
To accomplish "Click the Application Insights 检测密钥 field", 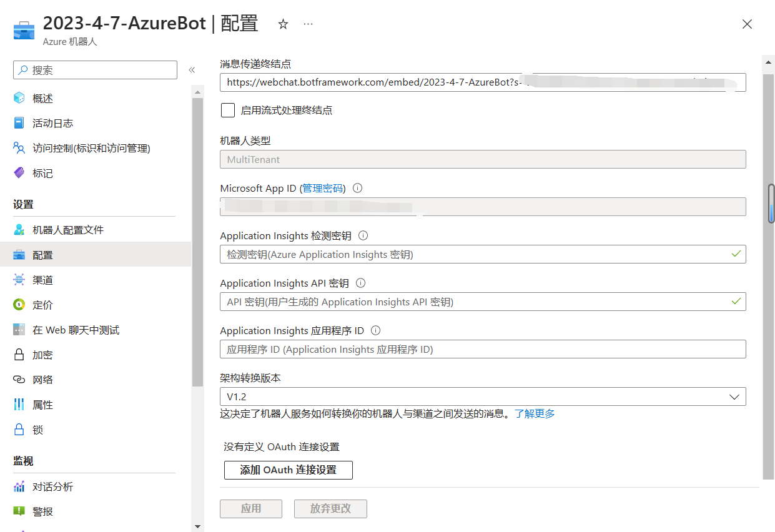I will coord(483,254).
